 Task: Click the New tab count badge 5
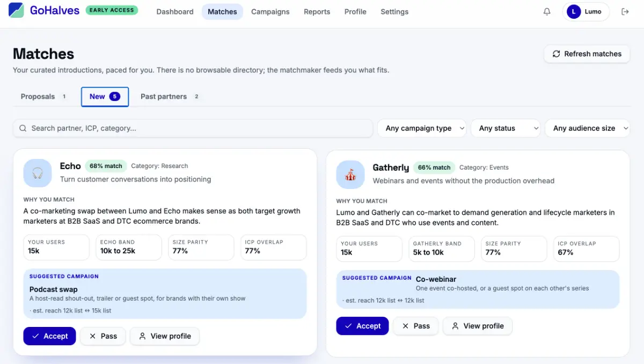114,97
